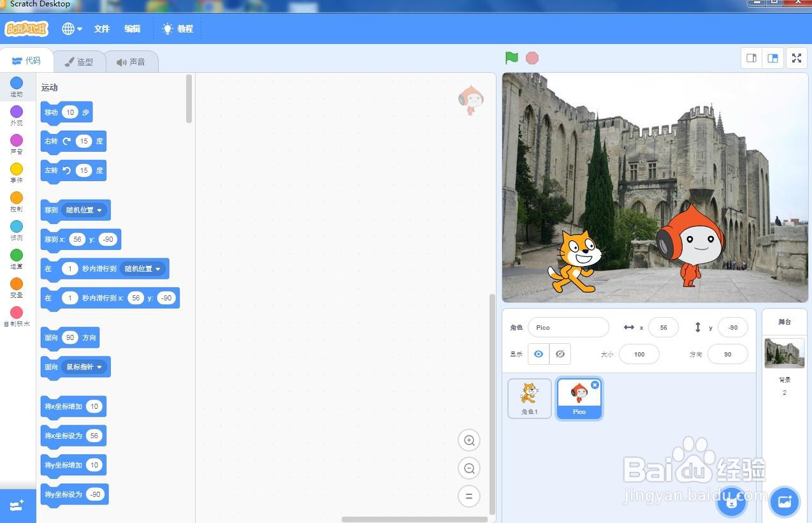
Task: Click the steps value 10 in 移动 block
Action: point(70,112)
